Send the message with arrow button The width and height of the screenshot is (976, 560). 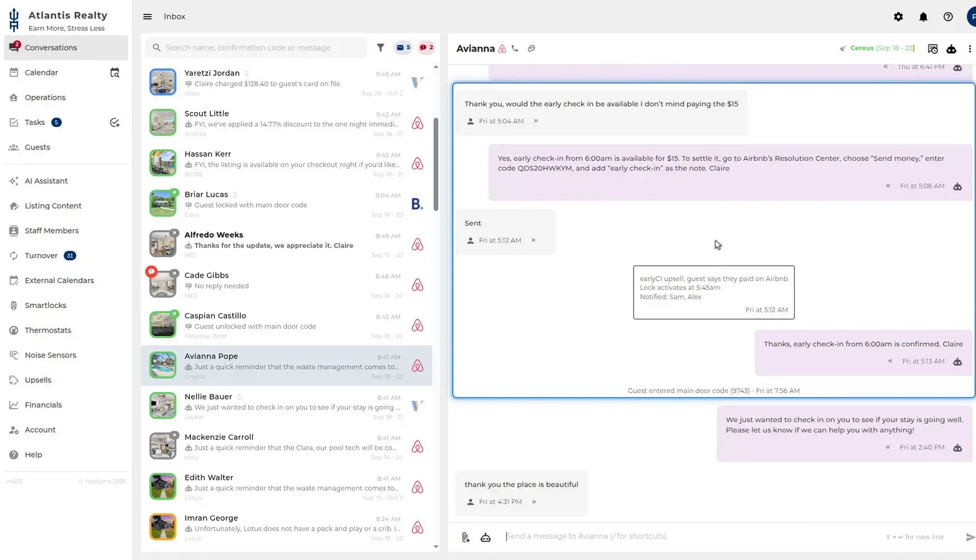970,537
